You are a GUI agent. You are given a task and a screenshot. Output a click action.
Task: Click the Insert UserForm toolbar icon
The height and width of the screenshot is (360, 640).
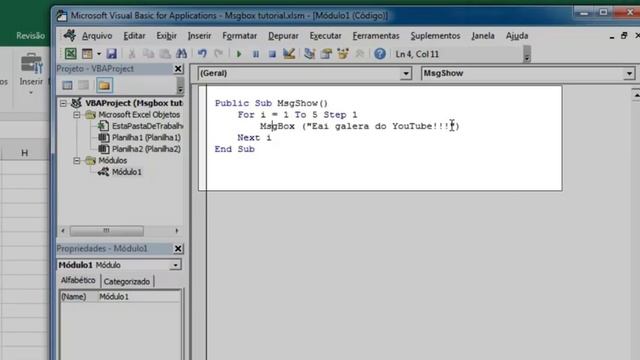pos(87,53)
